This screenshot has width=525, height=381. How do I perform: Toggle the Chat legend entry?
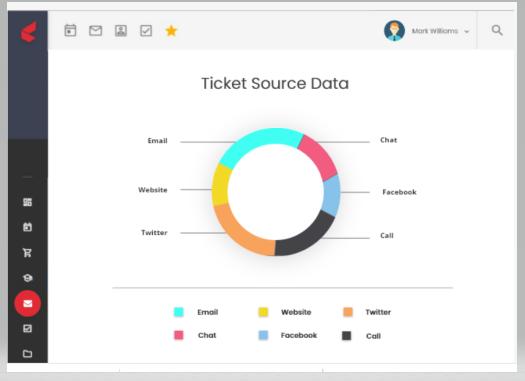[195, 335]
